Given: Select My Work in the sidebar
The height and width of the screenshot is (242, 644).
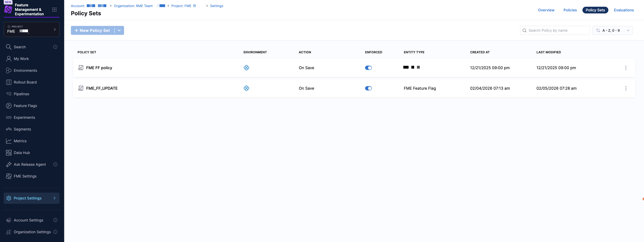Looking at the screenshot, I should pyautogui.click(x=21, y=58).
